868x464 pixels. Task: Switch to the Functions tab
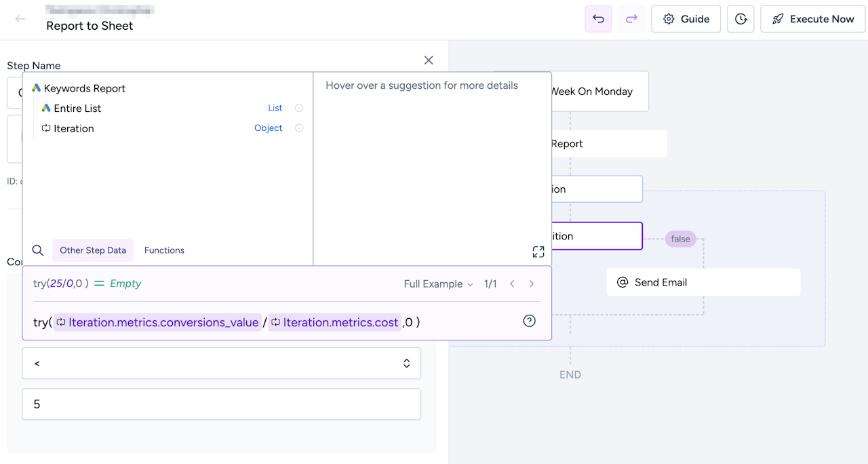pos(164,250)
